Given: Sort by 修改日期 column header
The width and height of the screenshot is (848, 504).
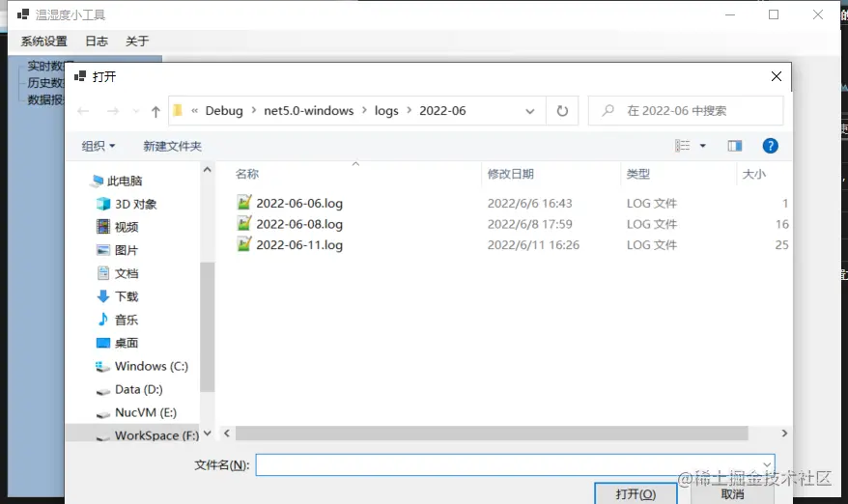Looking at the screenshot, I should (511, 174).
